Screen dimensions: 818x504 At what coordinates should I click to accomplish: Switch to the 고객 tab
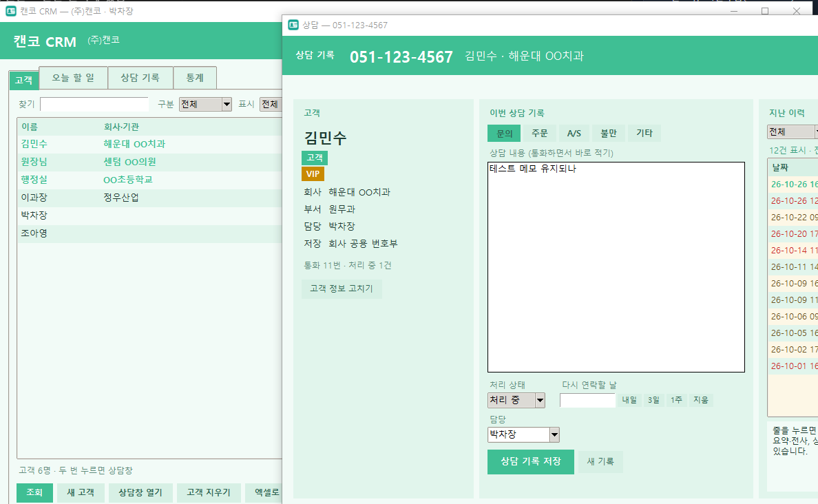(x=23, y=81)
